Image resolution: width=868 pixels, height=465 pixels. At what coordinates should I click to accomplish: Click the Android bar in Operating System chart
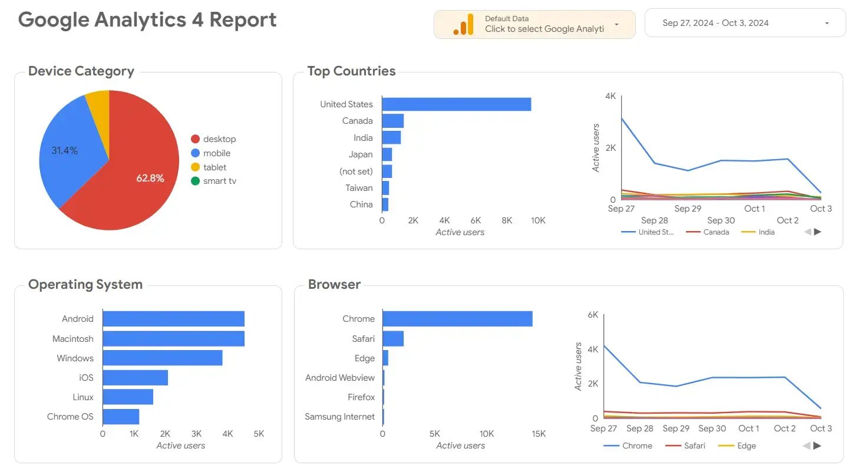coord(174,319)
